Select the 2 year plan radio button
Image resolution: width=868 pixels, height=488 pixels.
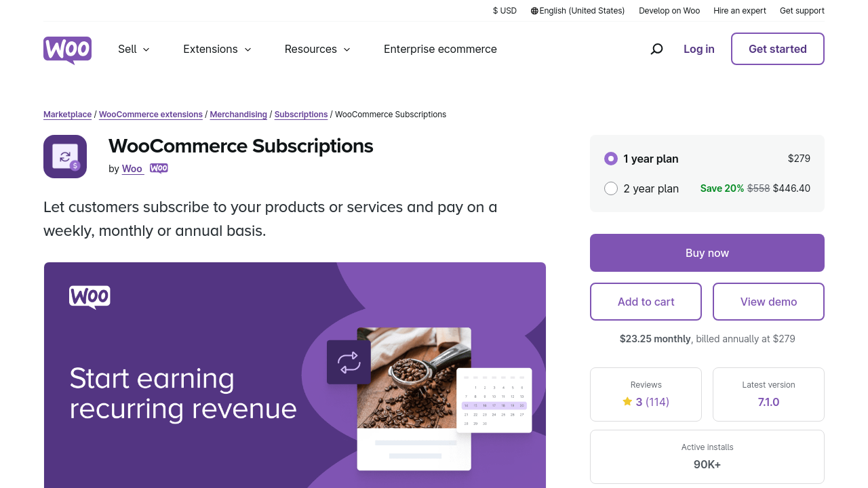pos(611,188)
